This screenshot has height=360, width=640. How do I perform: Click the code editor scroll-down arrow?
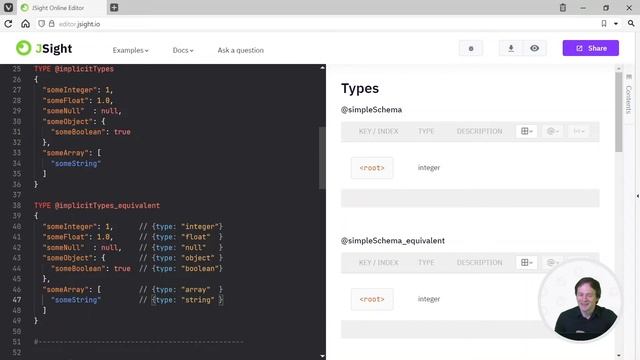[x=322, y=356]
